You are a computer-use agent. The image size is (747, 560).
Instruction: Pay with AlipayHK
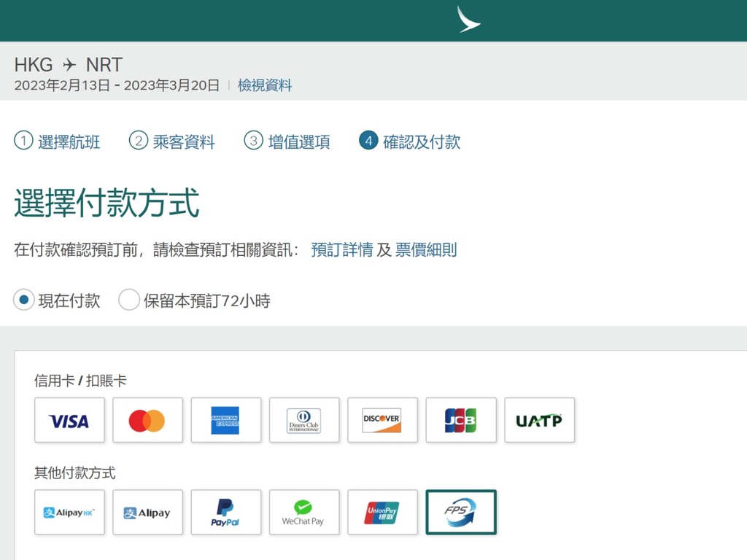click(x=69, y=513)
